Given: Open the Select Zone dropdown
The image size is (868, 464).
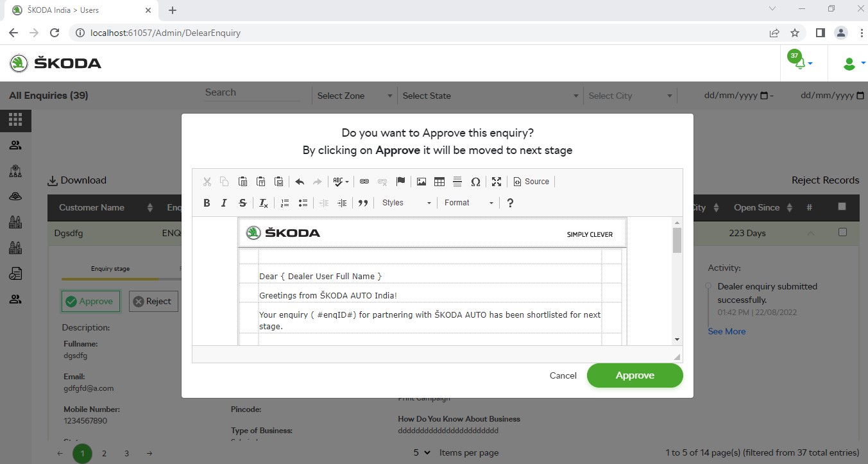Looking at the screenshot, I should 354,96.
